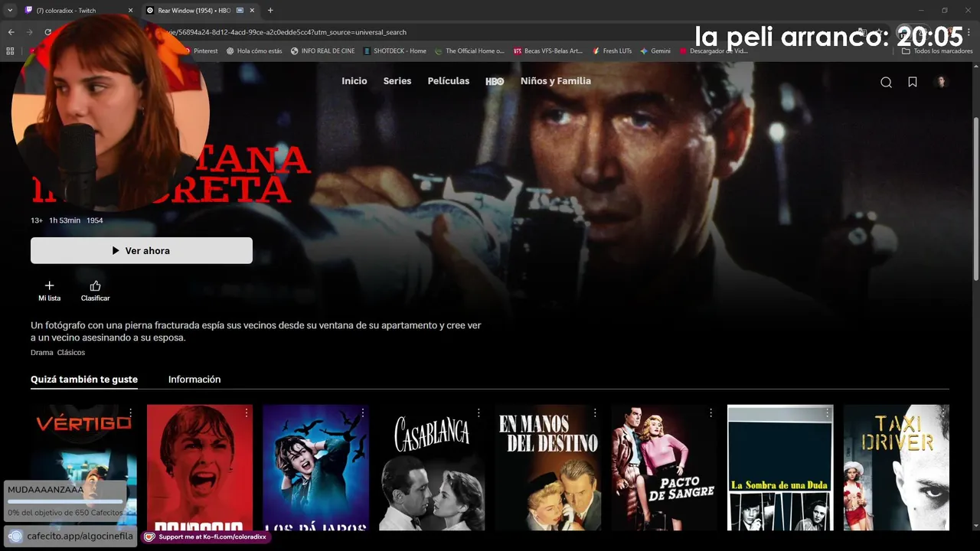Open the Becas VFS-Belas Art bookmark
Viewport: 980px width, 551px height.
tap(548, 51)
